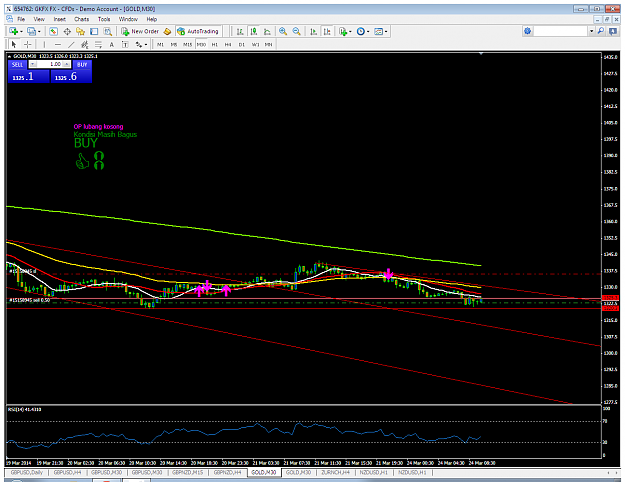Switch timeframe to H1
The width and height of the screenshot is (625, 482).
214,45
